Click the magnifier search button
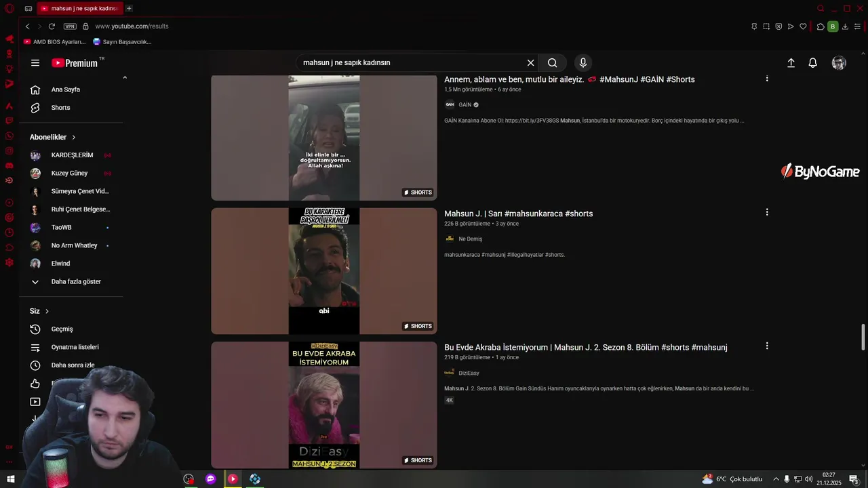The image size is (868, 488). 553,62
